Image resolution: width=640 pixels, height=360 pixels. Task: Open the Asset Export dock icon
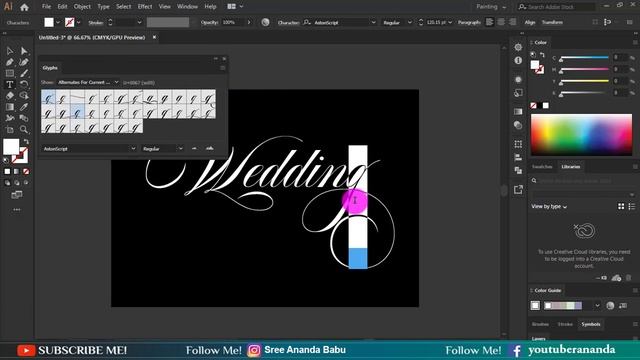click(518, 189)
